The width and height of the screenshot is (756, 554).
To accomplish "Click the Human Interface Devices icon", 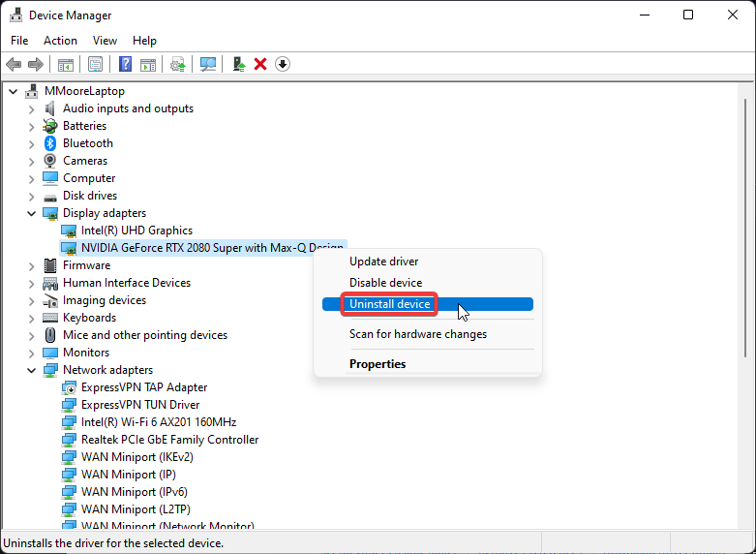I will click(x=50, y=283).
